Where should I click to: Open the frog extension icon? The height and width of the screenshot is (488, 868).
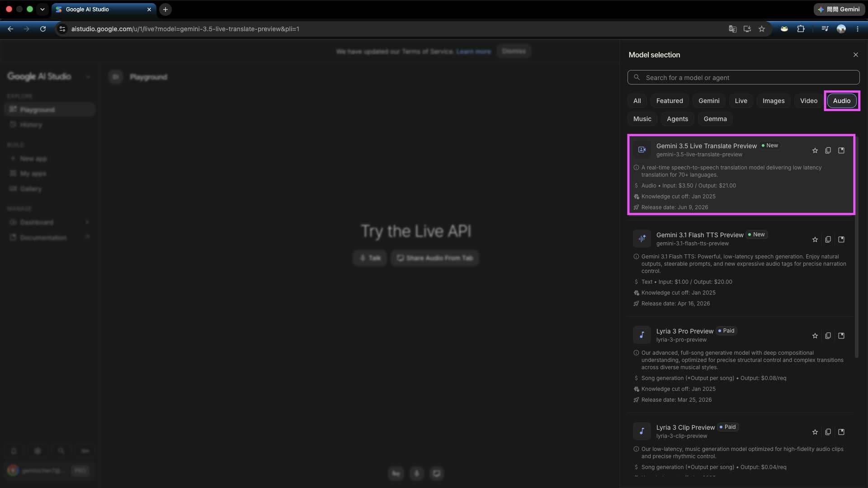click(784, 29)
